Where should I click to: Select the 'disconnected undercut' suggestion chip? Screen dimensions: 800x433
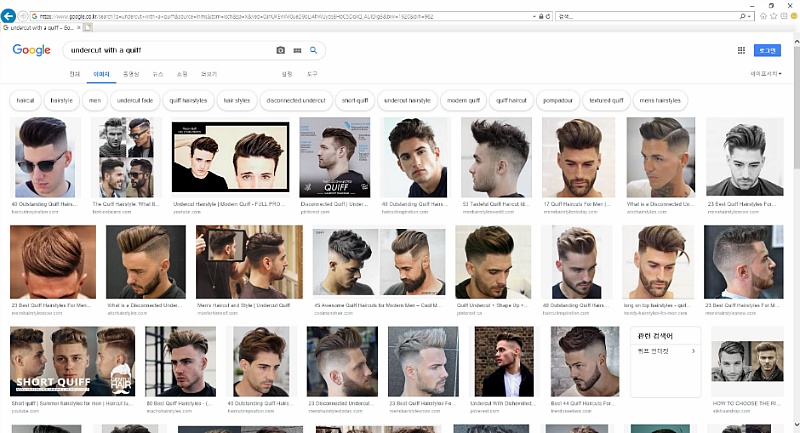296,100
